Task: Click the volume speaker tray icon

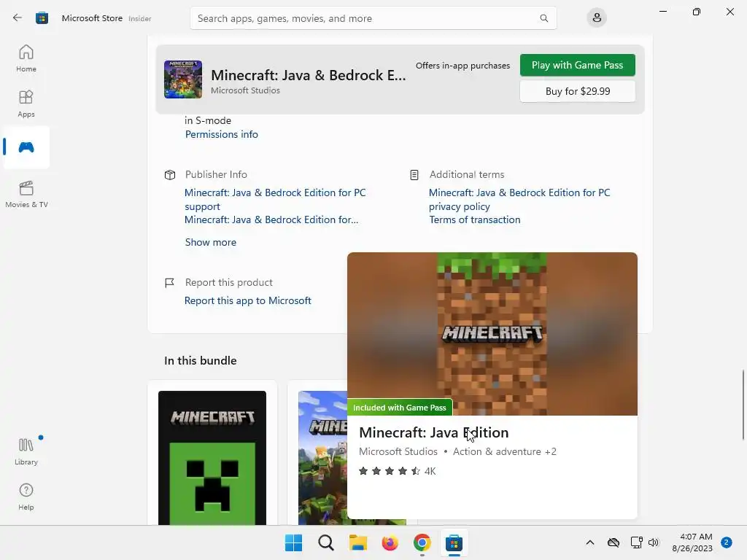Action: coord(654,542)
